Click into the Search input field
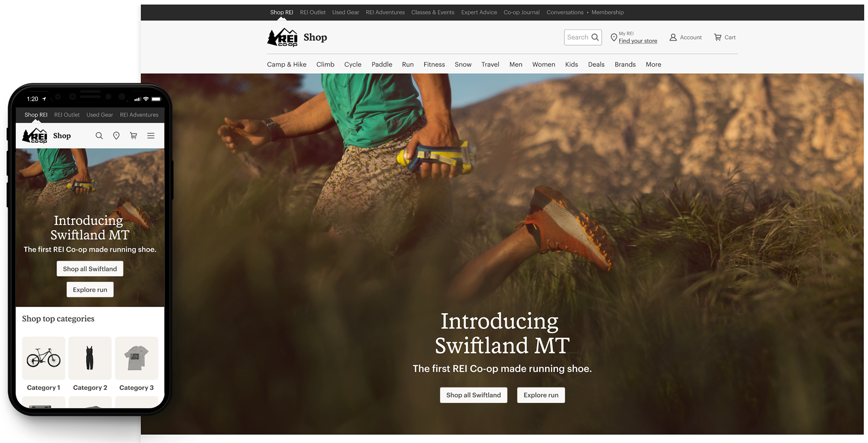 point(578,37)
